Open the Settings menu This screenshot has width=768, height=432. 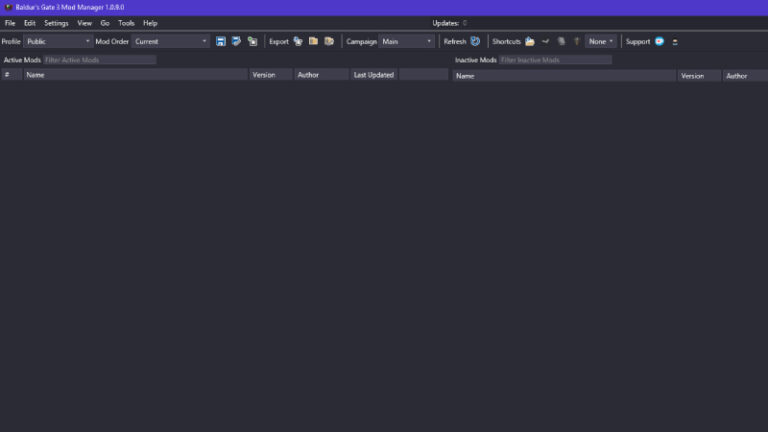[x=56, y=22]
